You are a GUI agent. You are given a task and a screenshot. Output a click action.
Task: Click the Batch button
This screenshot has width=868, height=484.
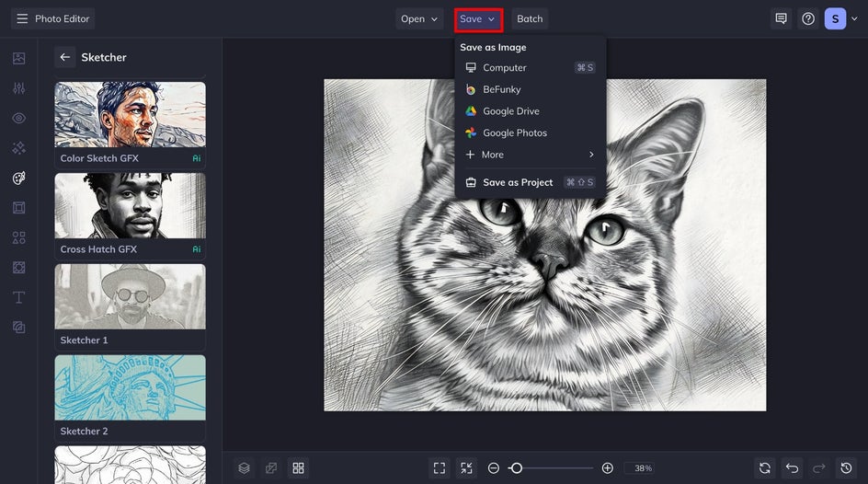point(530,18)
